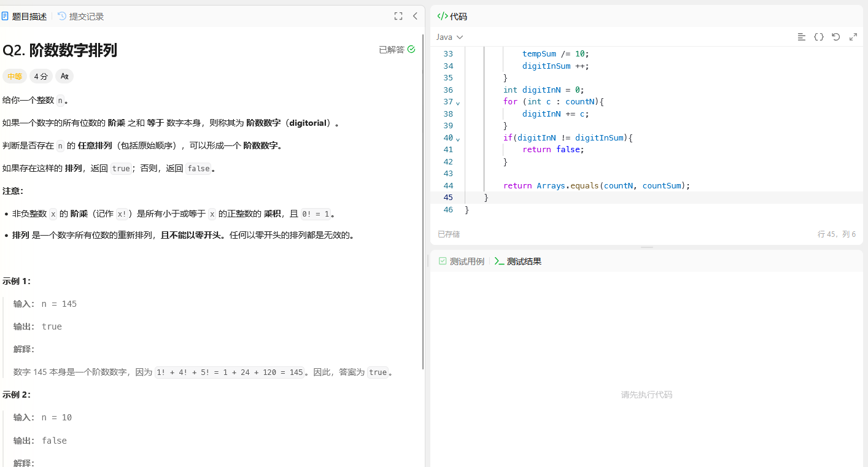
Task: Select the 测试结果 tab
Action: (x=518, y=261)
